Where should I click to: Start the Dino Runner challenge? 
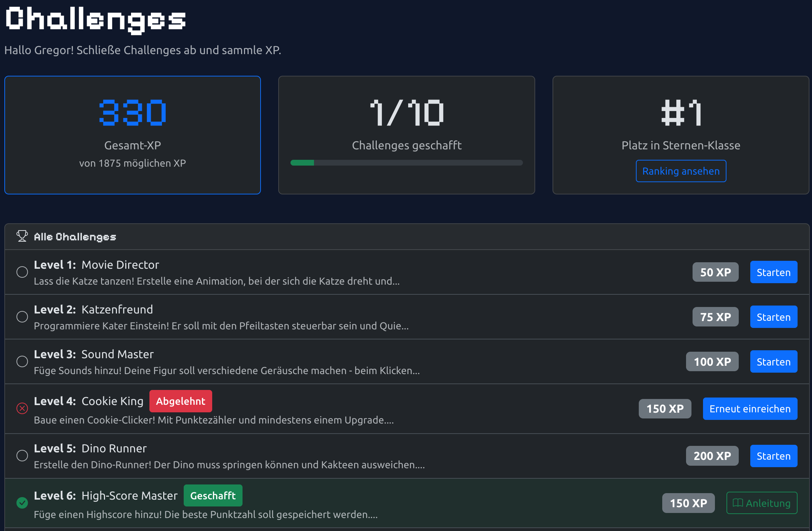coord(773,456)
